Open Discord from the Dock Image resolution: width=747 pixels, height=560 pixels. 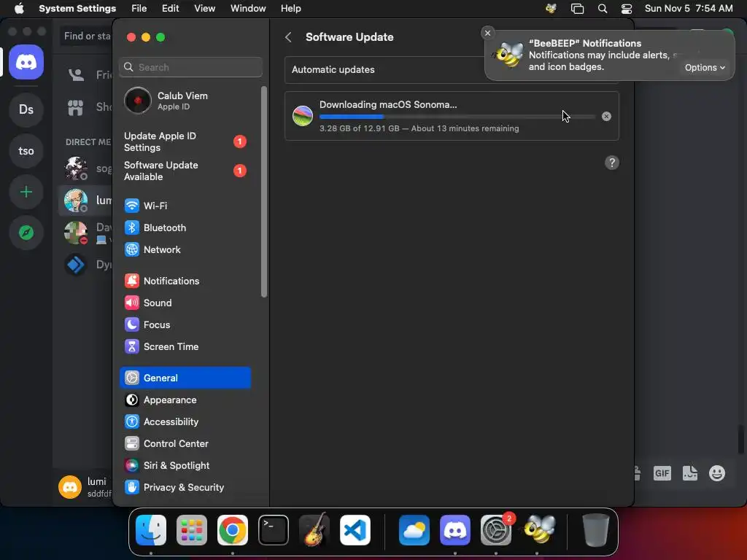point(455,530)
